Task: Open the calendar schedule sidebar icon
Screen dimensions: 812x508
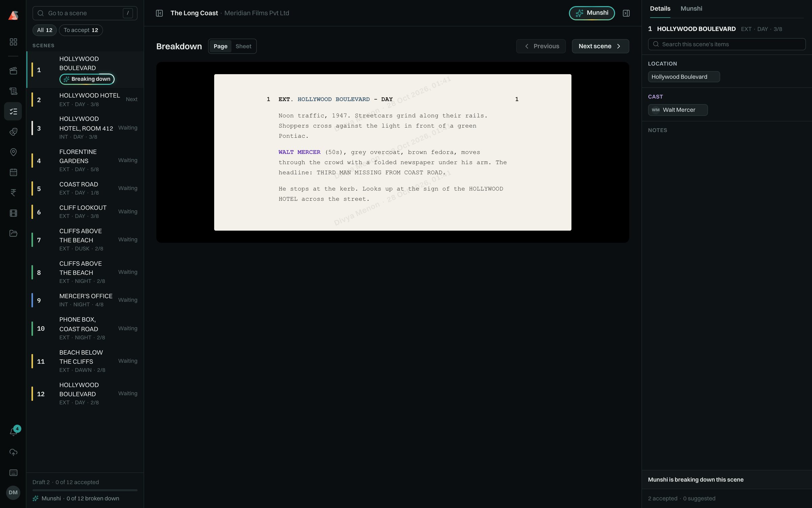Action: point(13,172)
